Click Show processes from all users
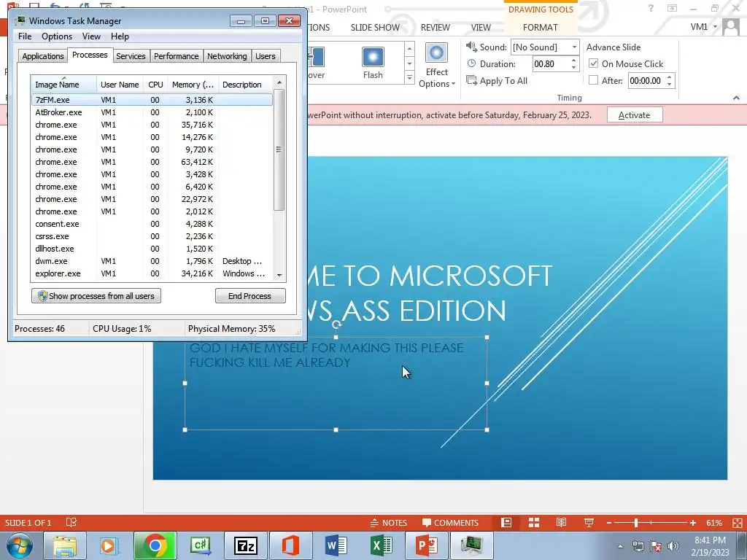Viewport: 747px width, 560px height. tap(96, 296)
